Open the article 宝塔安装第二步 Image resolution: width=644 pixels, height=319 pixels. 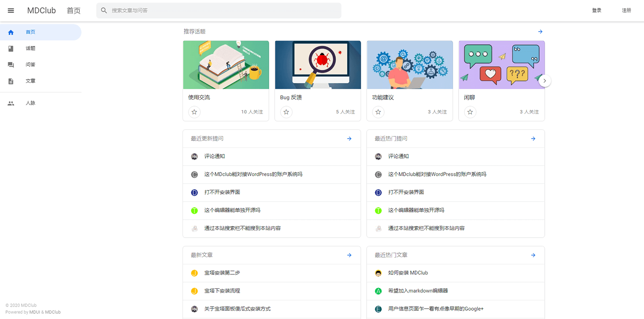272,273
